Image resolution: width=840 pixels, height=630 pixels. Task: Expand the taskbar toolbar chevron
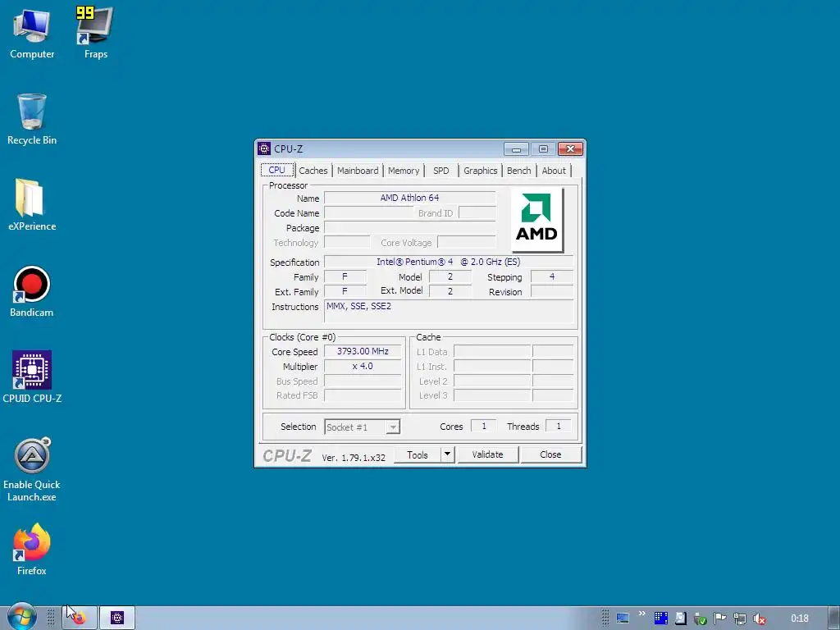pyautogui.click(x=641, y=614)
